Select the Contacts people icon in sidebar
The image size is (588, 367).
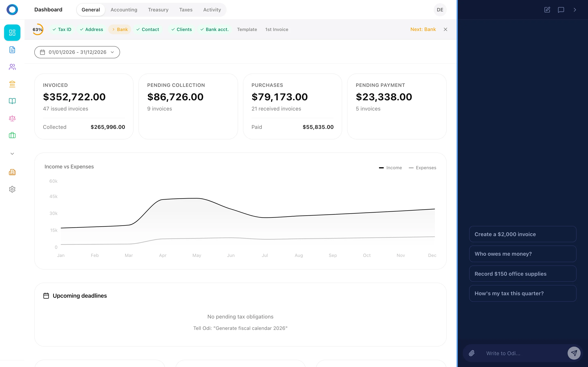[x=12, y=67]
